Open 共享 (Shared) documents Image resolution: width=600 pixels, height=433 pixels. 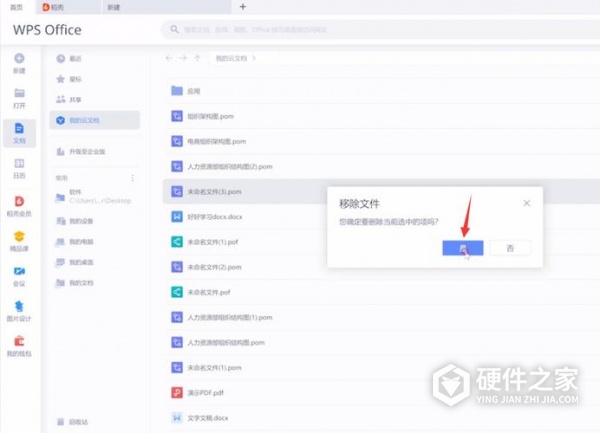(69, 99)
